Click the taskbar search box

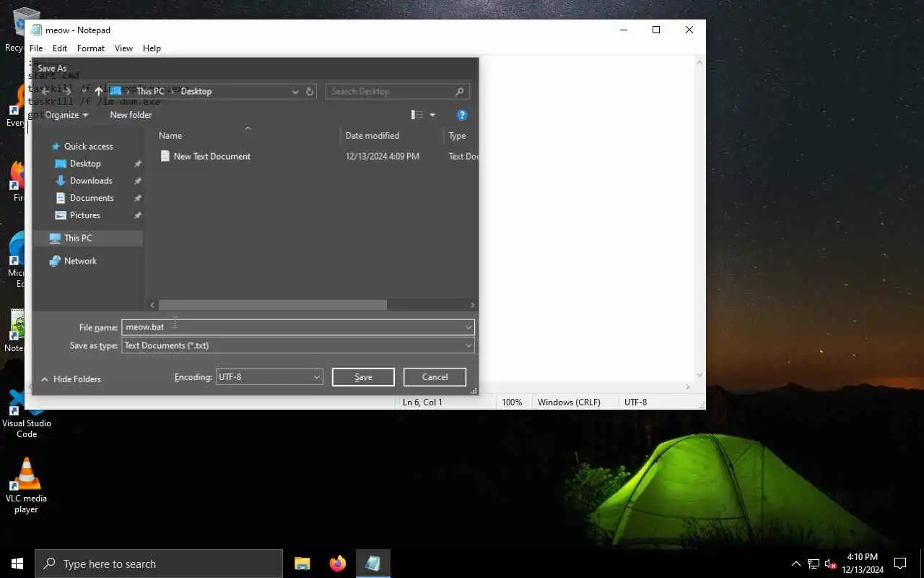point(159,564)
